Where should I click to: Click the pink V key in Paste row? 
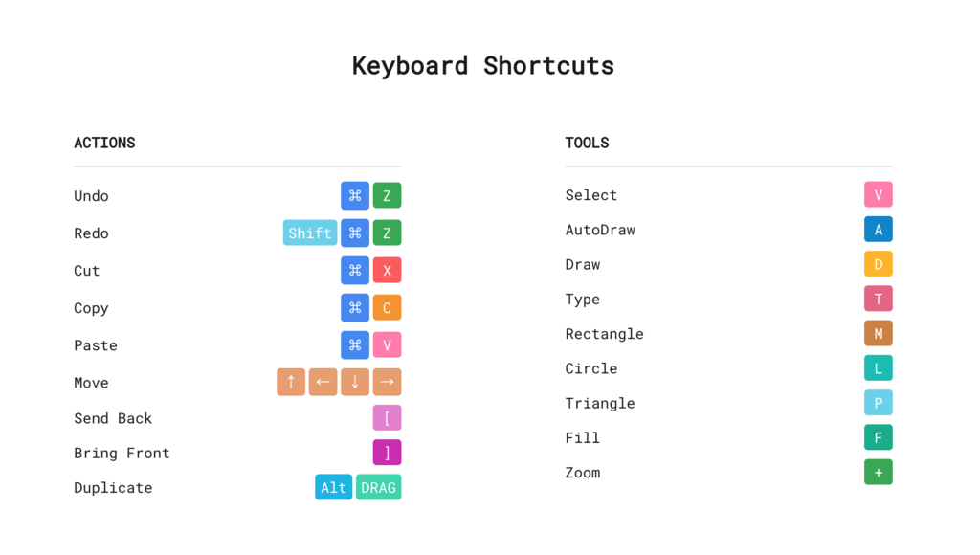[x=387, y=345]
